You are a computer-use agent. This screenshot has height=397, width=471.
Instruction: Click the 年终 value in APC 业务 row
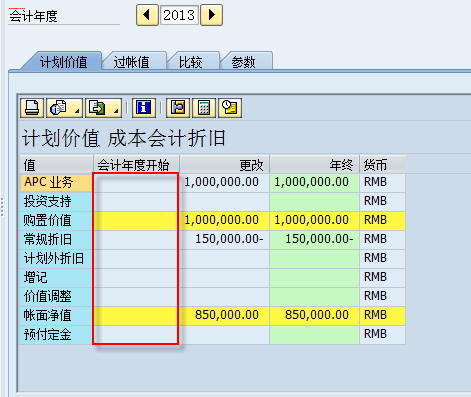pyautogui.click(x=314, y=182)
